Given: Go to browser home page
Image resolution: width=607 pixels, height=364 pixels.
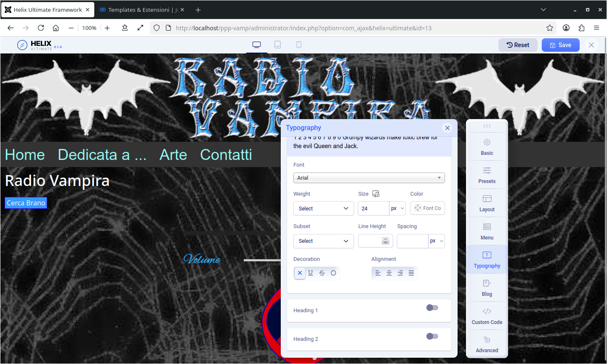Looking at the screenshot, I should (x=56, y=28).
